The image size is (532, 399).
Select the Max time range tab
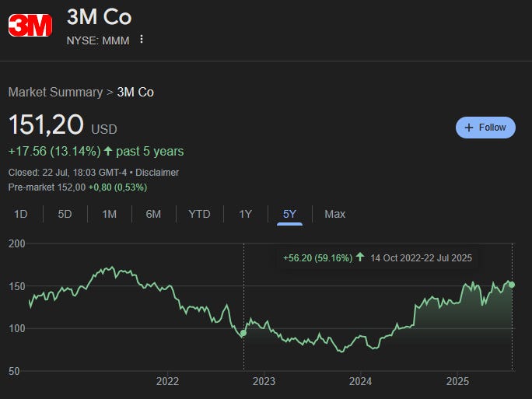(335, 214)
